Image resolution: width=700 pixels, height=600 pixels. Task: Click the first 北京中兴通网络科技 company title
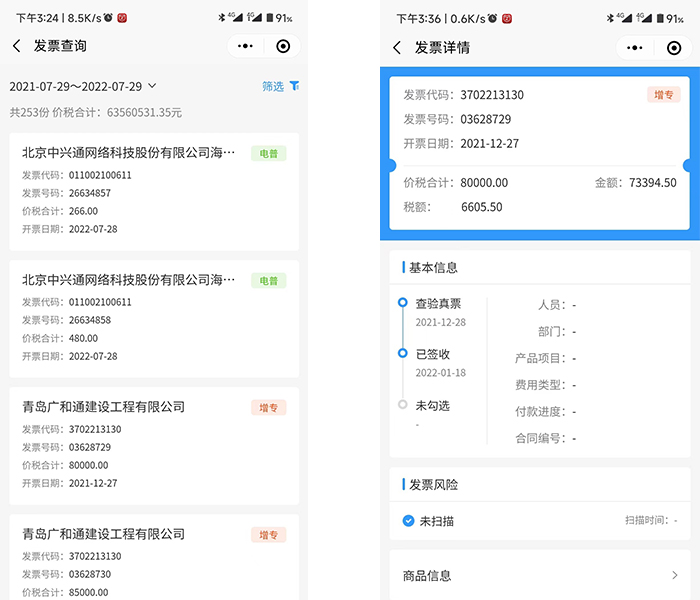click(x=129, y=153)
